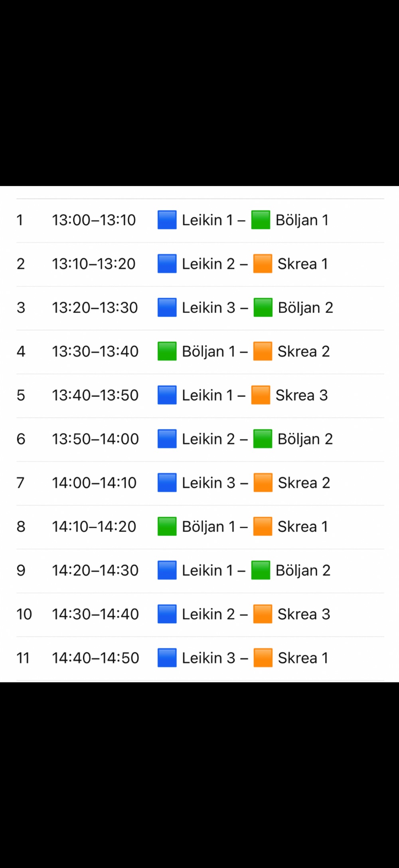Tap the green square in match 3
The height and width of the screenshot is (868, 399).
click(x=263, y=307)
